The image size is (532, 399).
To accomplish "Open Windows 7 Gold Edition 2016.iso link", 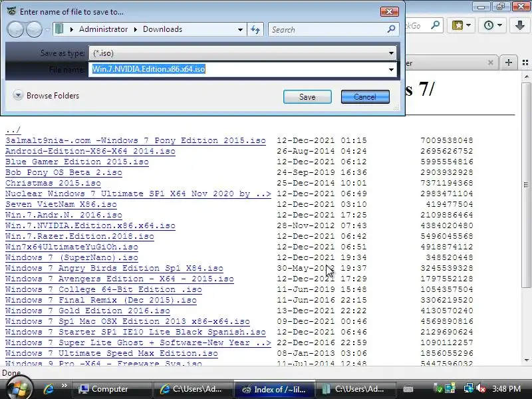I will pyautogui.click(x=88, y=311).
